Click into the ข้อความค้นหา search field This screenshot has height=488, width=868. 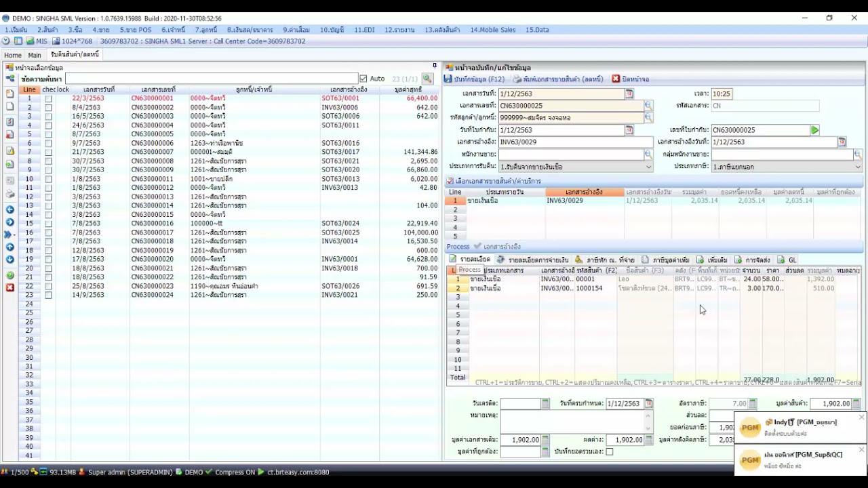pos(211,79)
